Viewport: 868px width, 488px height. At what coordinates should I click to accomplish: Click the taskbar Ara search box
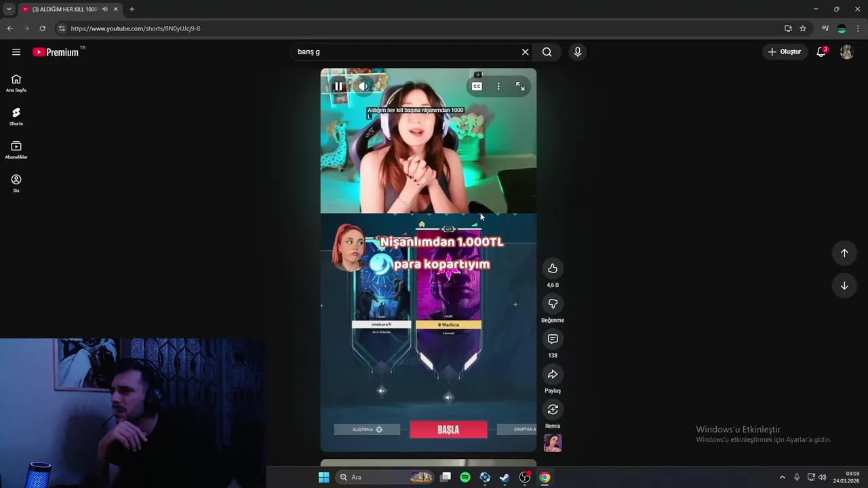point(385,477)
